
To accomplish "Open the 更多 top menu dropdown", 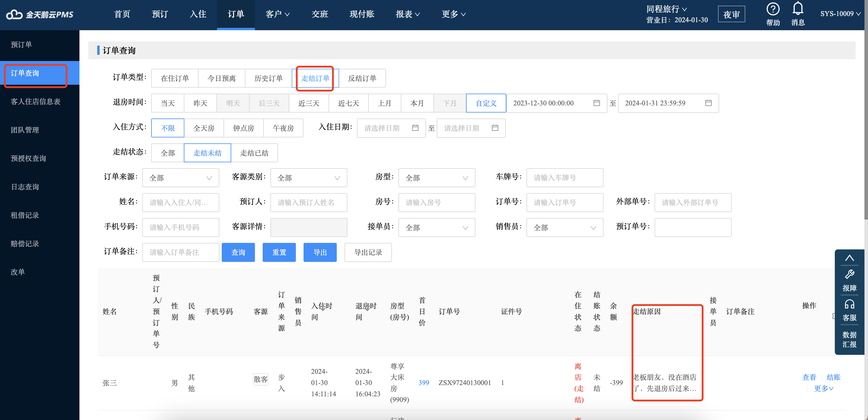I will [454, 15].
